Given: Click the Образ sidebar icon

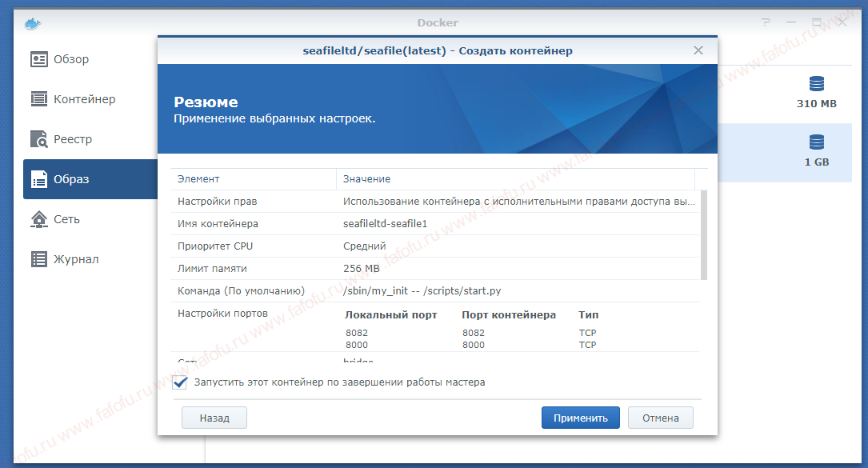Looking at the screenshot, I should tap(38, 179).
